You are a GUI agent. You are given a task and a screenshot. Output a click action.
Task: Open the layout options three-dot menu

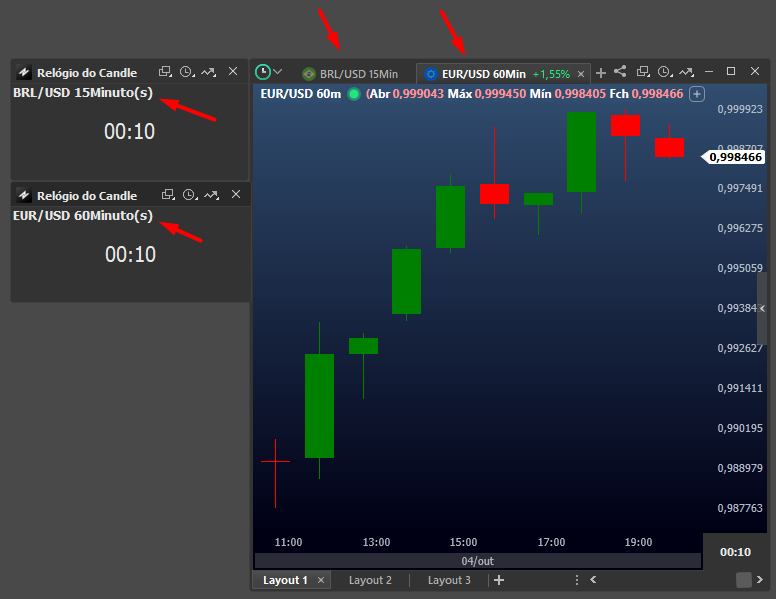pos(576,580)
